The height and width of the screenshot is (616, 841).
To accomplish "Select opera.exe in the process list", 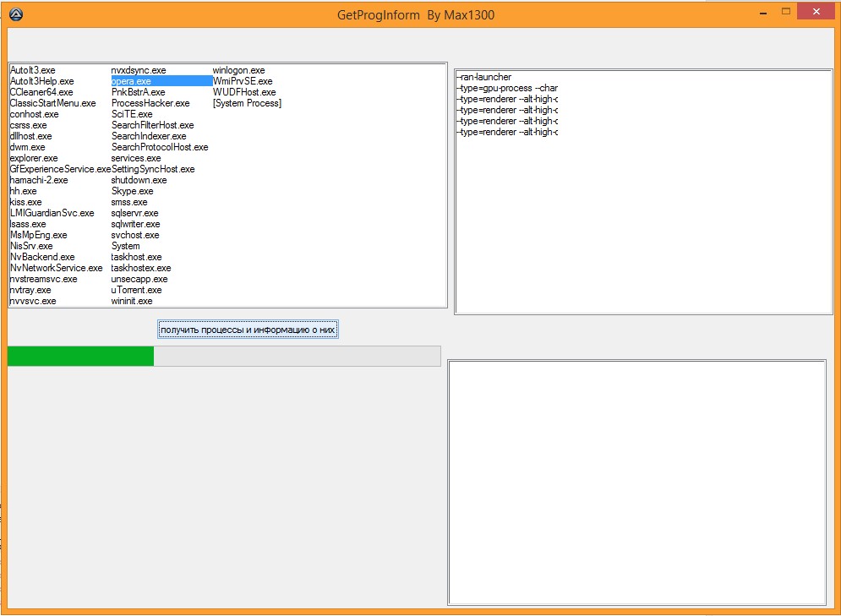I will 131,81.
